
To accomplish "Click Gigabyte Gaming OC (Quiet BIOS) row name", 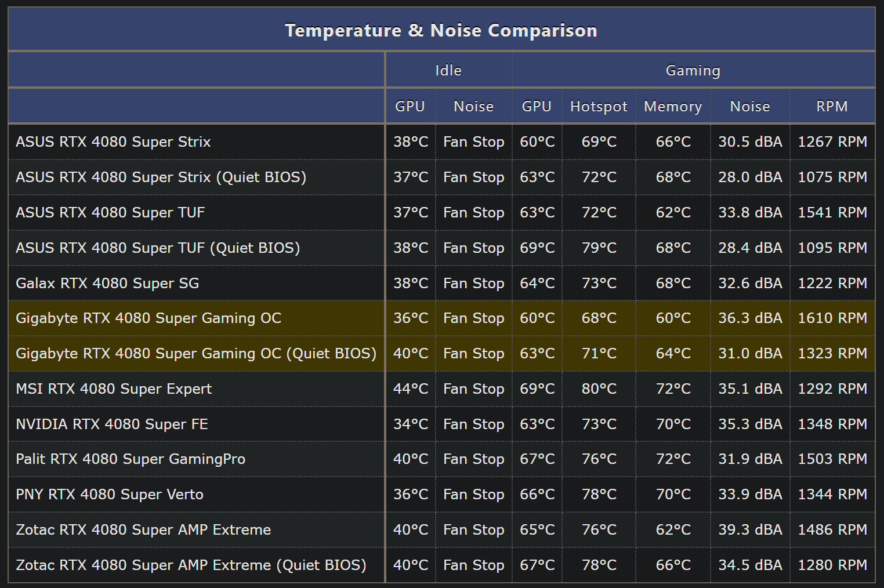I will pos(196,354).
